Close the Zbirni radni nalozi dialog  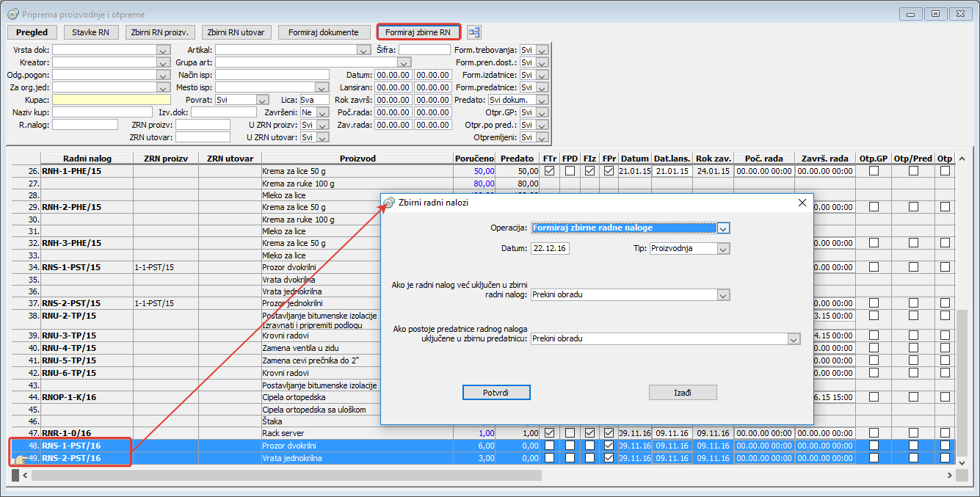pyautogui.click(x=802, y=203)
